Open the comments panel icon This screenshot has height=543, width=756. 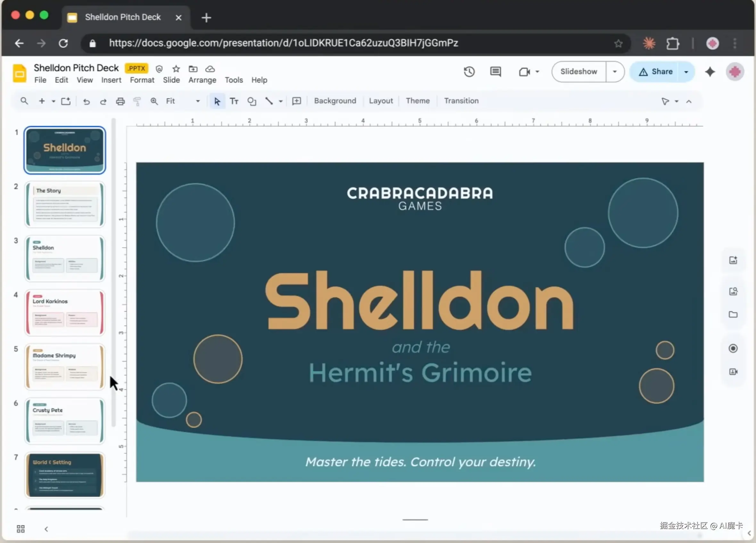pyautogui.click(x=495, y=72)
